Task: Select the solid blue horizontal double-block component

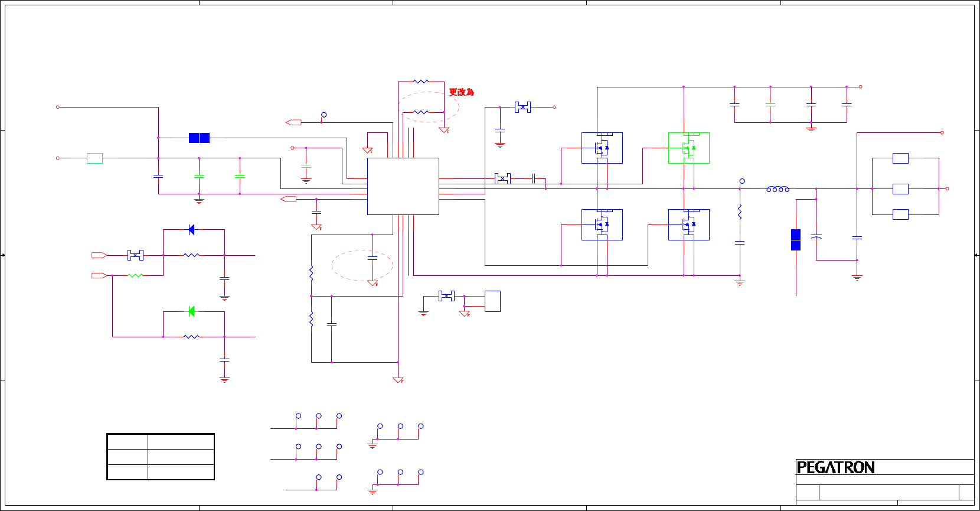Action: (x=199, y=138)
